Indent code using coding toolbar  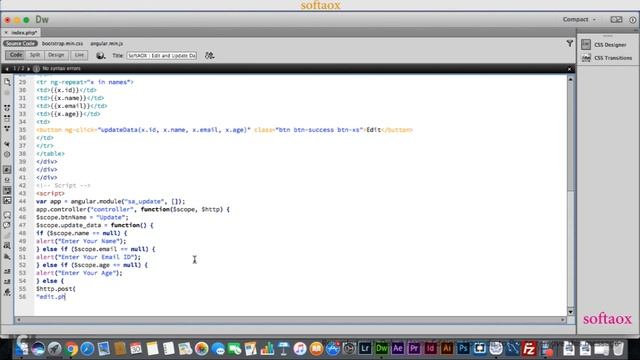tap(7, 271)
